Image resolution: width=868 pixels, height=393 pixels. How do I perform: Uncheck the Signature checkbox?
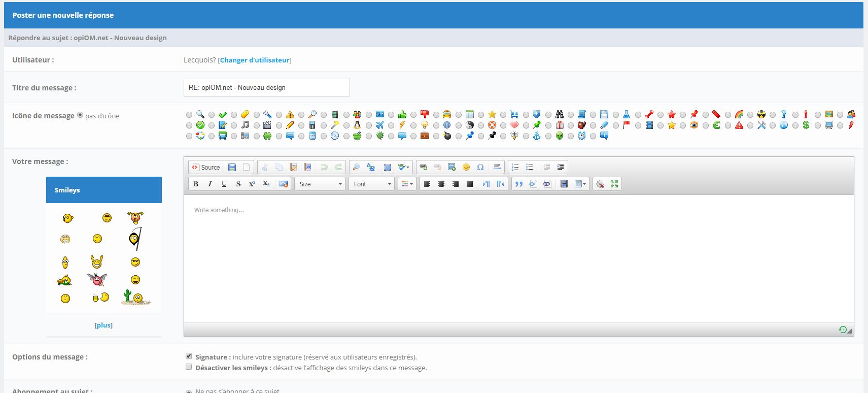[189, 356]
